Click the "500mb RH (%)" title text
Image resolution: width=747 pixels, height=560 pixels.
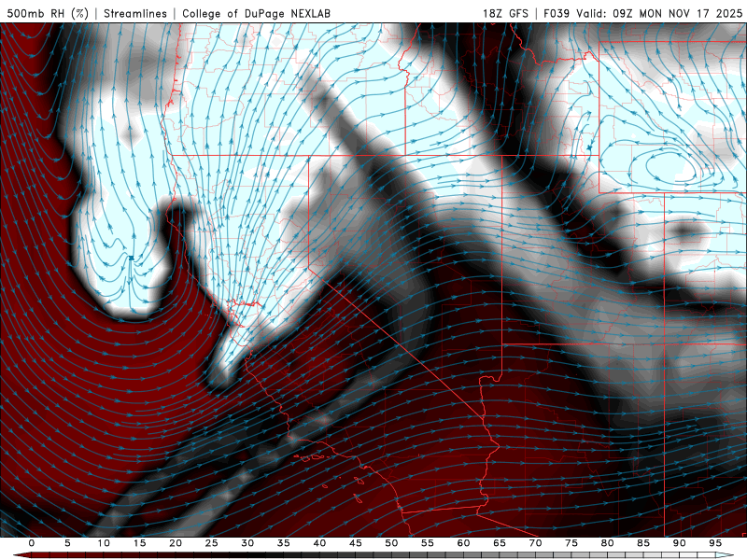48,13
